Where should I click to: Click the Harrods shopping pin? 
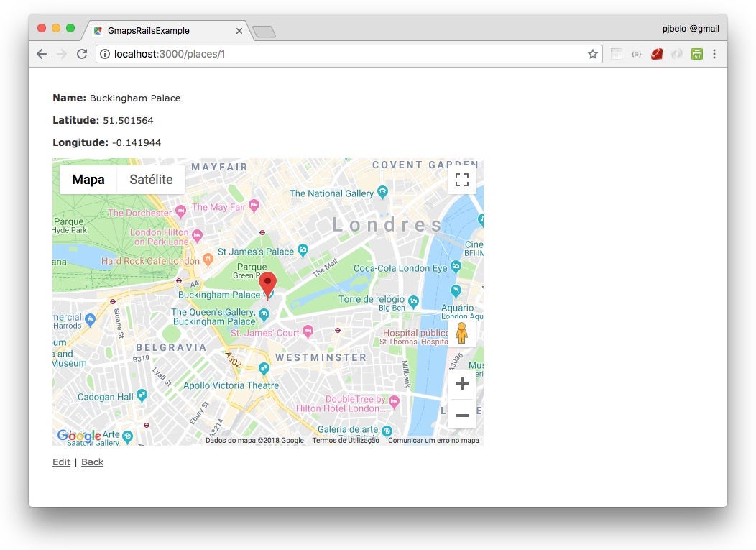(90, 319)
